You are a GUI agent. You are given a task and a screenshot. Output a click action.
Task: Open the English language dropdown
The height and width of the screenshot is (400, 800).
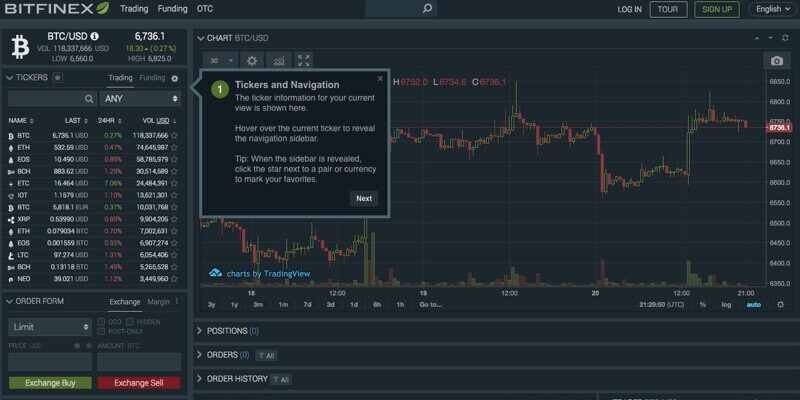[772, 9]
